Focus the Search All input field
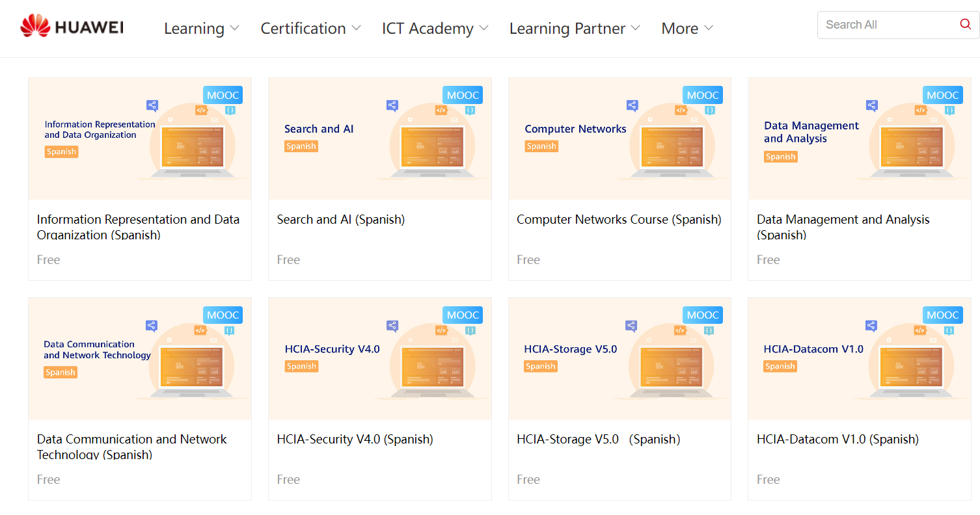 [x=885, y=25]
